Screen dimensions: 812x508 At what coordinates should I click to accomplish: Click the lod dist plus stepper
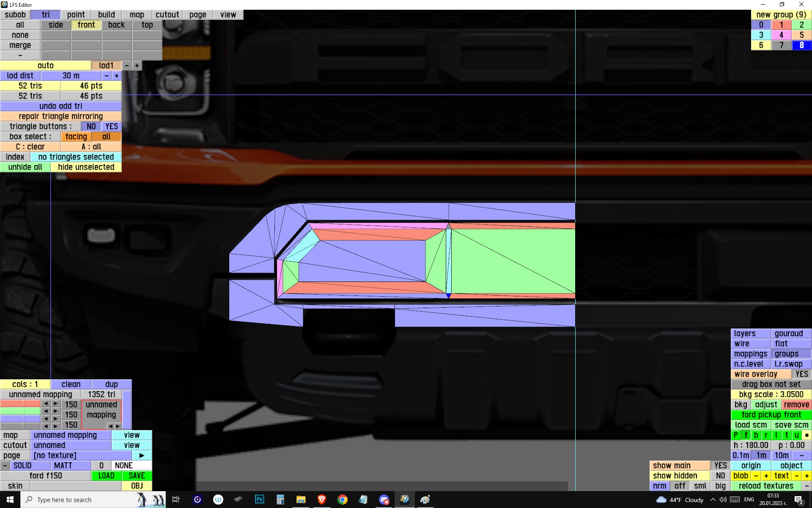point(117,76)
